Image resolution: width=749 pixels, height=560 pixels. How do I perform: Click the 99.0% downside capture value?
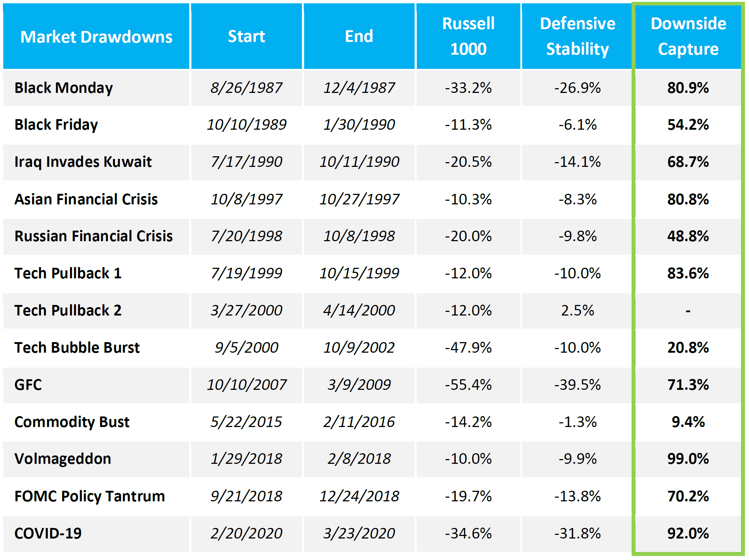click(x=688, y=459)
